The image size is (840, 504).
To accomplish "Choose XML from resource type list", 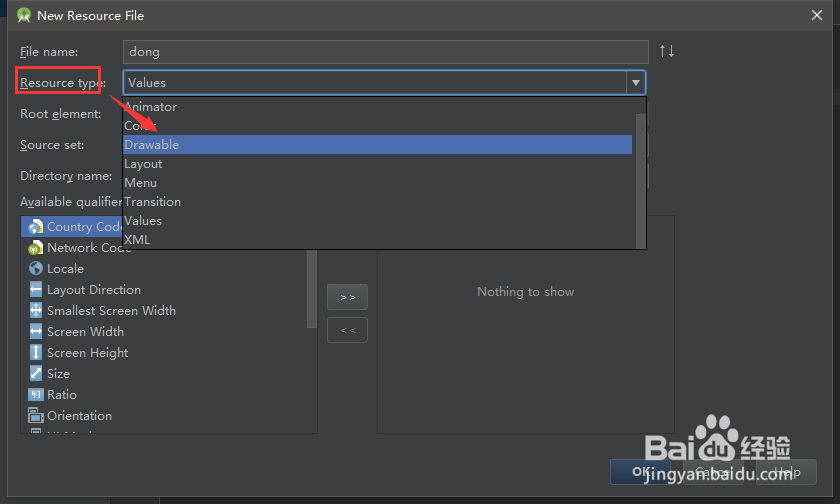I will pos(377,239).
